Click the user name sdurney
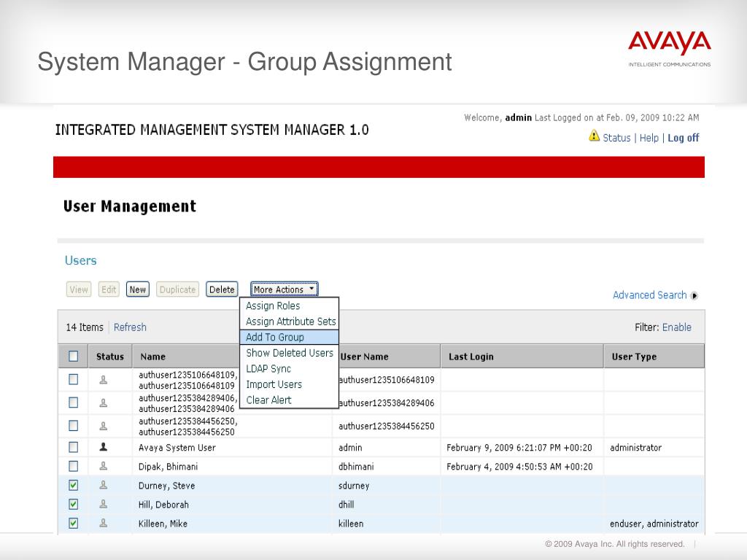Viewport: 747px width, 560px height. (x=354, y=486)
